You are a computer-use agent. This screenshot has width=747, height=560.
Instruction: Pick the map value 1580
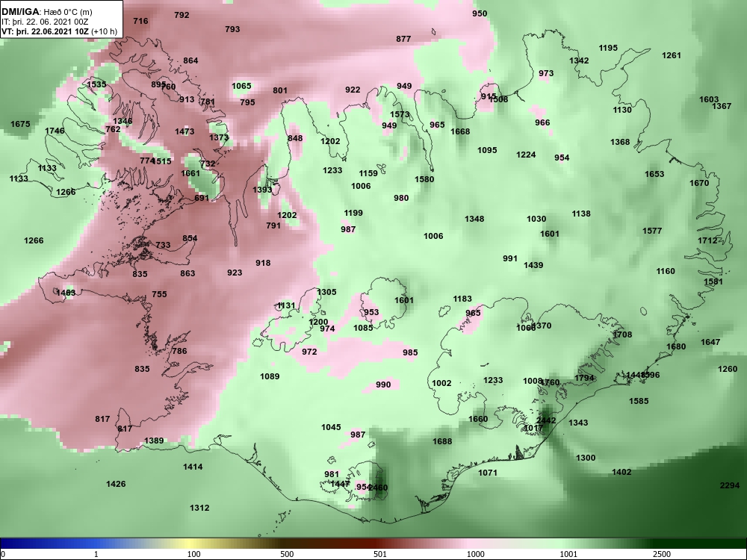point(424,179)
